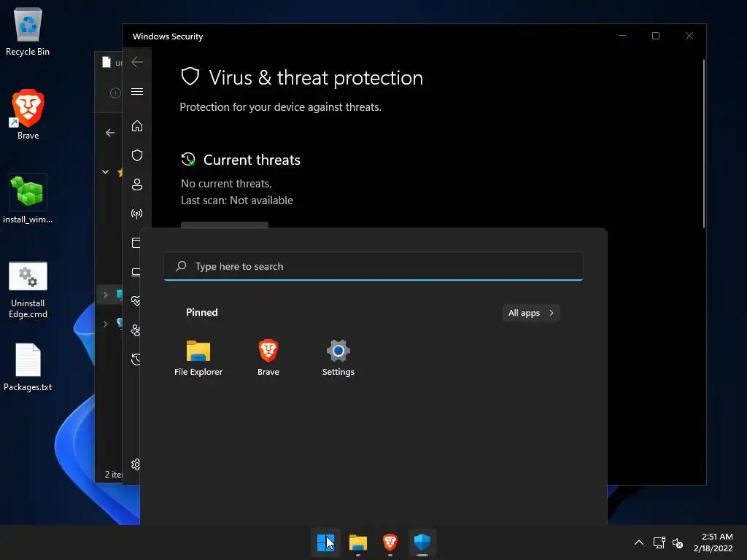Open Windows Security settings gear icon
Image resolution: width=747 pixels, height=560 pixels.
pyautogui.click(x=136, y=464)
